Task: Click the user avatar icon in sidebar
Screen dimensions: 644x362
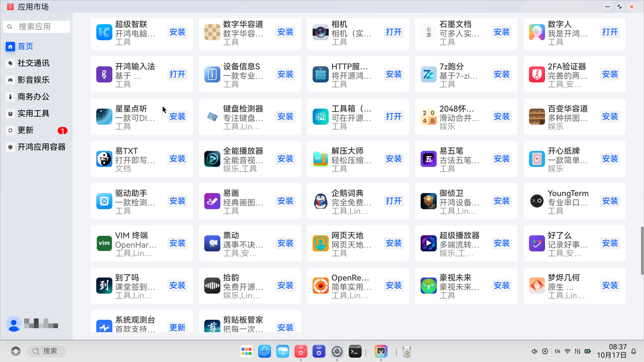Action: [14, 324]
